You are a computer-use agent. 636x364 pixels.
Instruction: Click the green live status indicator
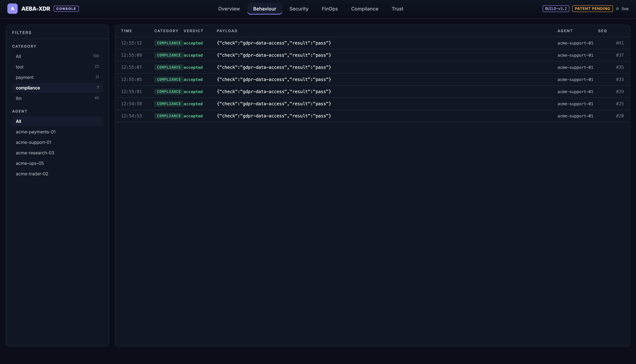tap(617, 9)
